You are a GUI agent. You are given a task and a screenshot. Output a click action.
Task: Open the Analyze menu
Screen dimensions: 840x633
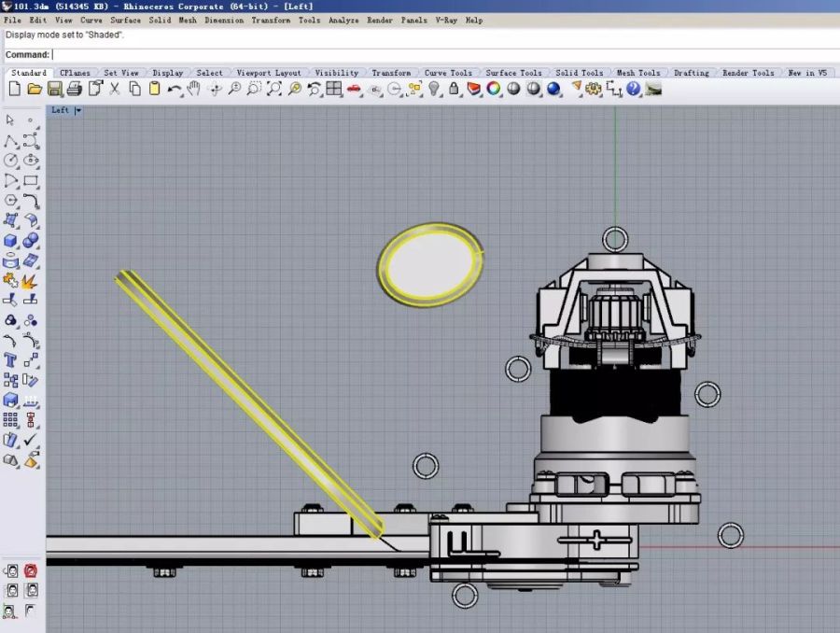343,20
